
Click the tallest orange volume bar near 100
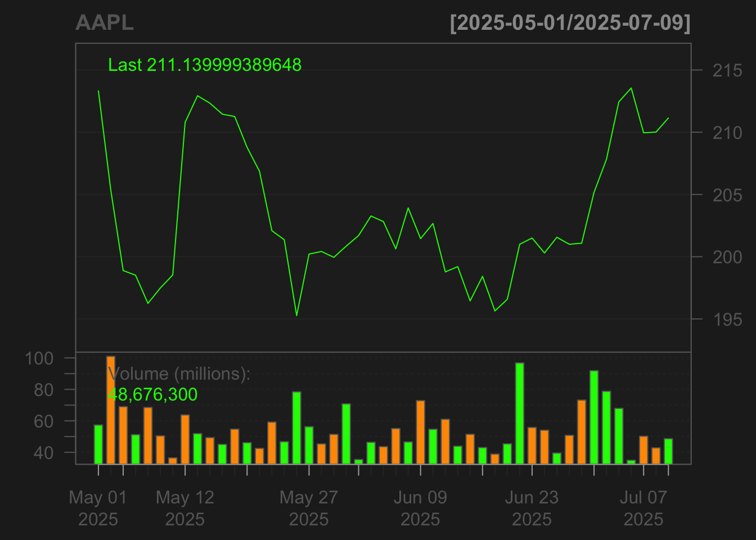(x=111, y=410)
